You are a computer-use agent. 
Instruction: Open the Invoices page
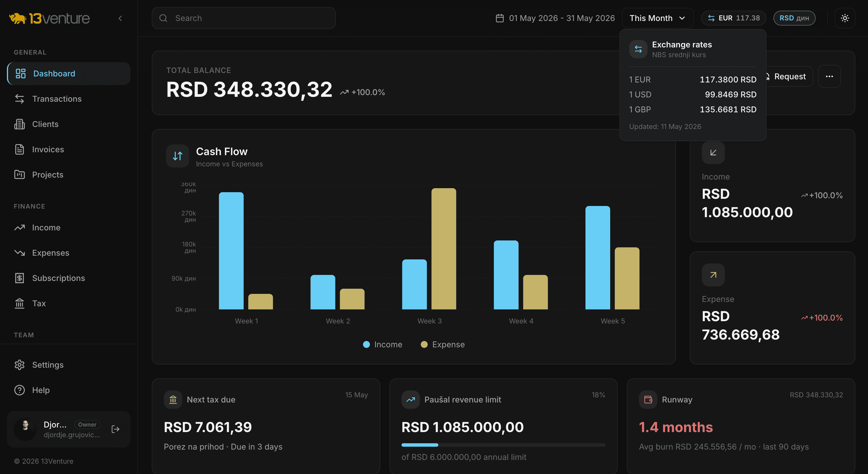point(69,149)
